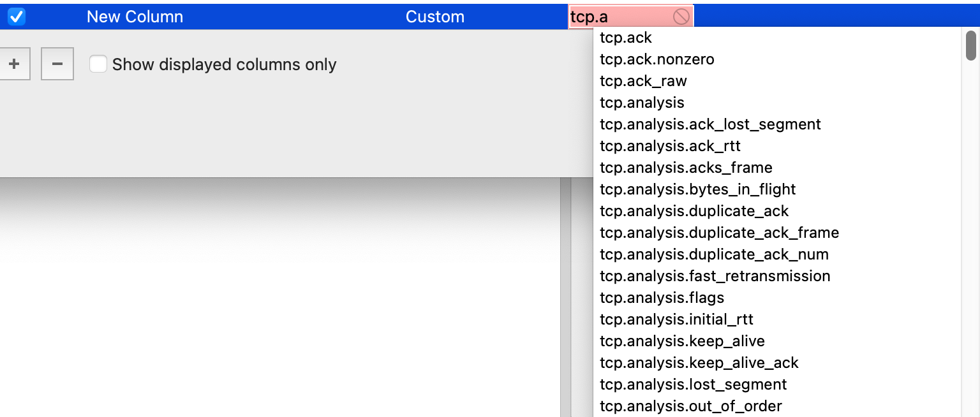
Task: Click the minus icon to remove column
Action: (x=57, y=64)
